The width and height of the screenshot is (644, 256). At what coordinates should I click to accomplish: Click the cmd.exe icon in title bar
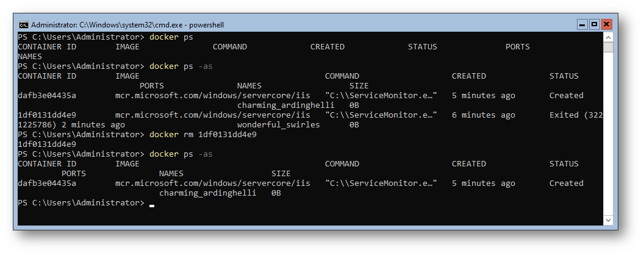(x=24, y=24)
